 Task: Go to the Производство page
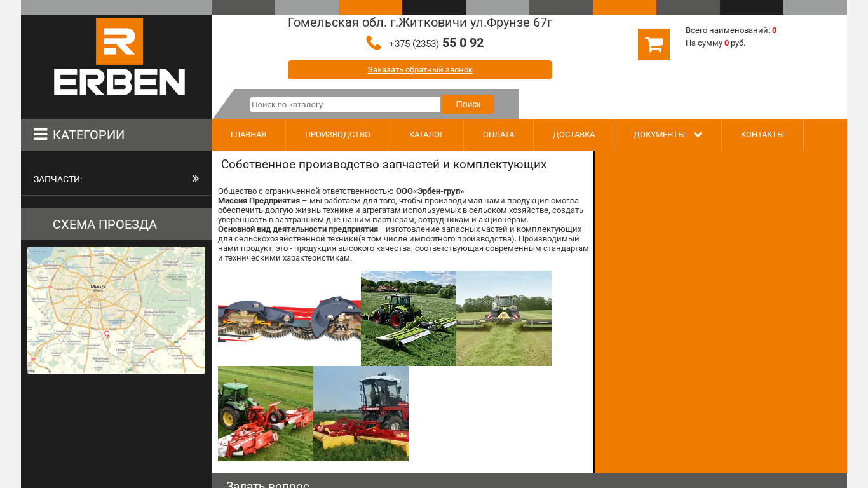(x=337, y=135)
